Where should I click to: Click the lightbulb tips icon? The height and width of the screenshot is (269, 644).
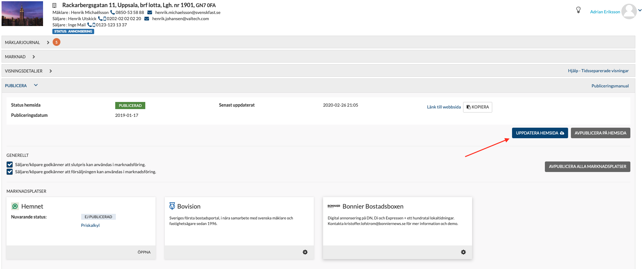point(578,10)
